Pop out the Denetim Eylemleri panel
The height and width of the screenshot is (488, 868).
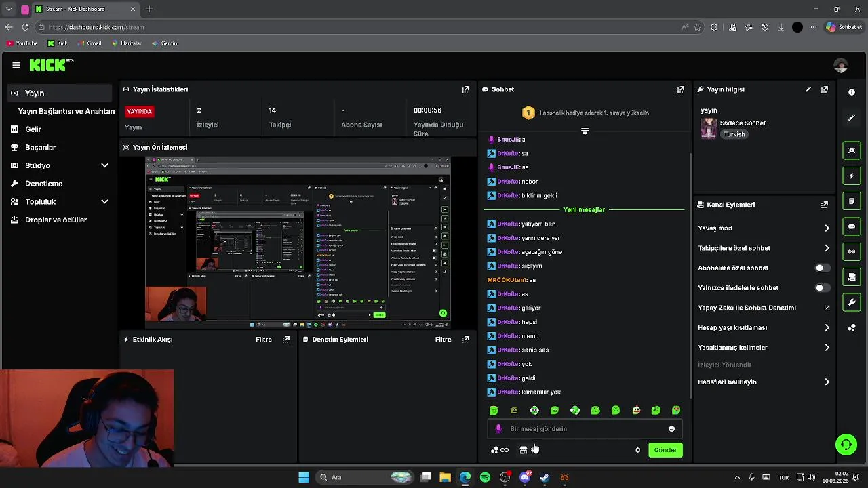466,340
